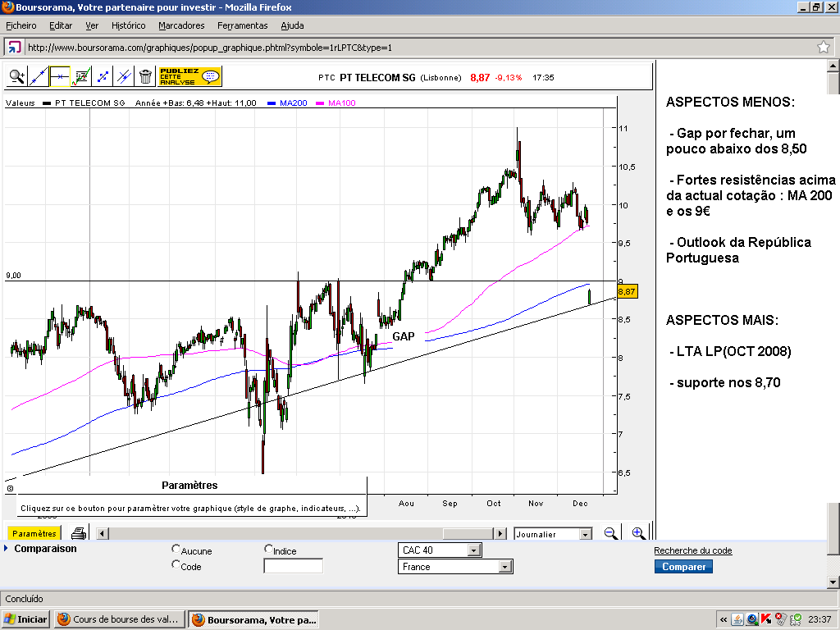Zoom in chart with plus magnifier

point(638,533)
